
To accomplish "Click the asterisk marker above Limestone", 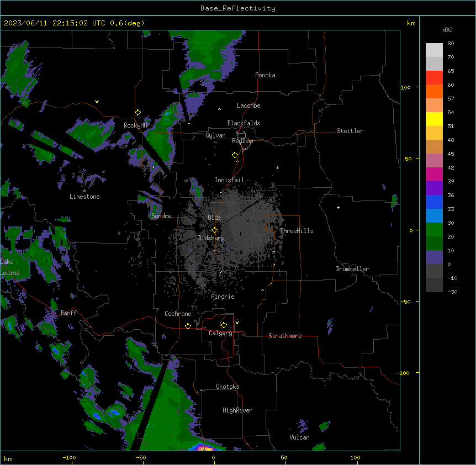I will (x=84, y=191).
